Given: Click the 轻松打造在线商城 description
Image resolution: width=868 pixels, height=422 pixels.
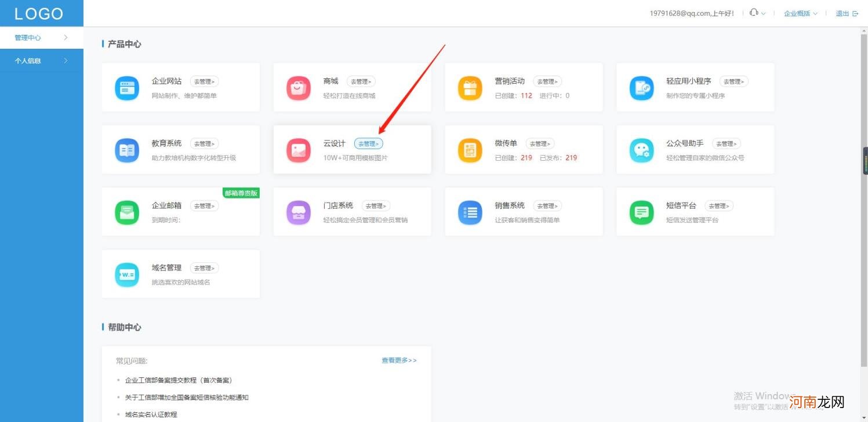Looking at the screenshot, I should 349,96.
